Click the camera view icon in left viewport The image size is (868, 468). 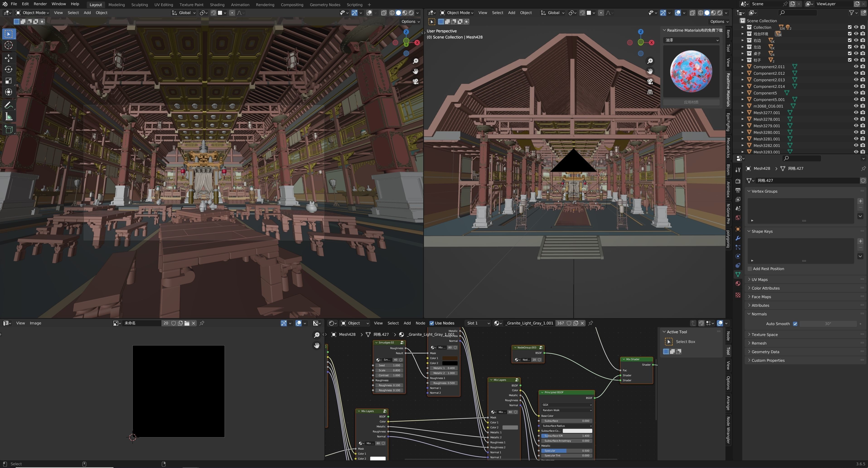(x=416, y=82)
